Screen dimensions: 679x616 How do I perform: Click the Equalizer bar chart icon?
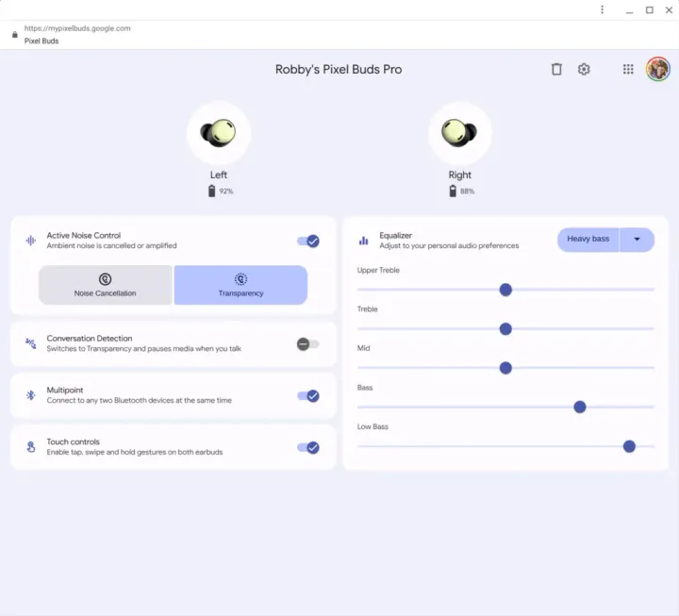[363, 241]
